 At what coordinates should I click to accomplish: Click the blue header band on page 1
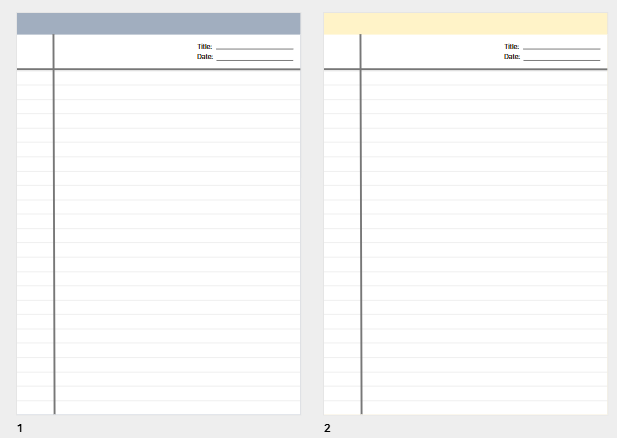[159, 24]
